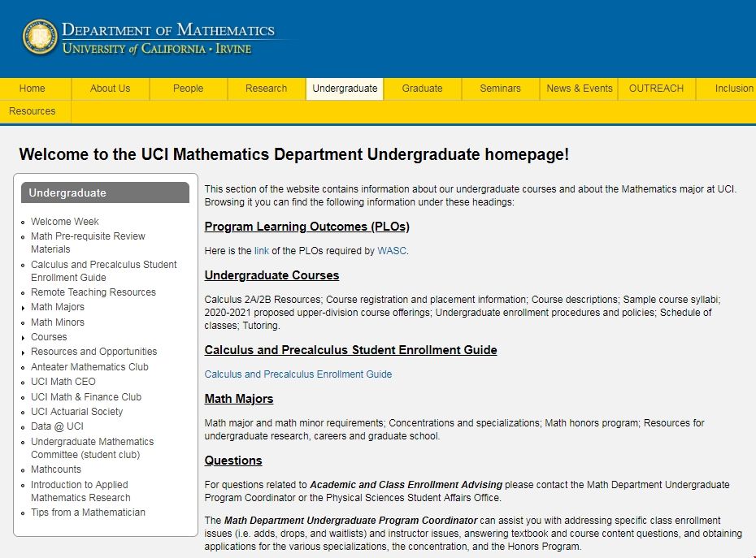Expand the Math Majors sidebar arrow
The height and width of the screenshot is (558, 756).
click(x=23, y=308)
